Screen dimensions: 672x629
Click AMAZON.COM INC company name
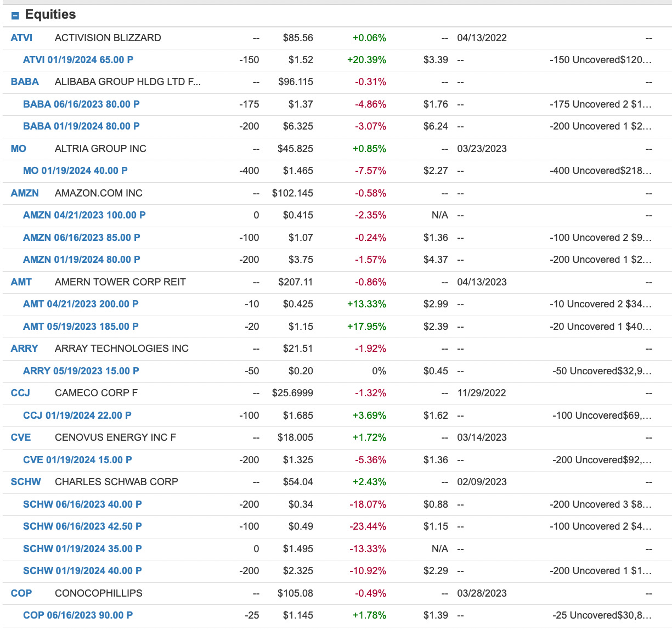(99, 193)
